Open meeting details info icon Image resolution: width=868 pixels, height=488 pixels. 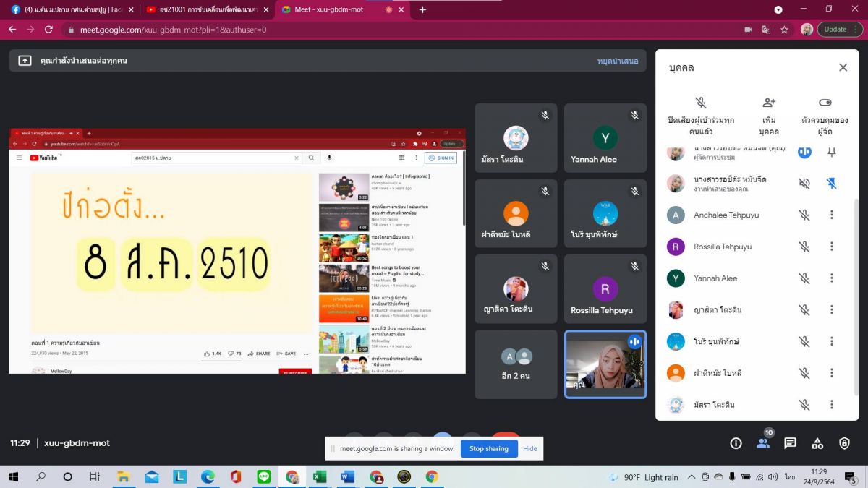tap(736, 443)
